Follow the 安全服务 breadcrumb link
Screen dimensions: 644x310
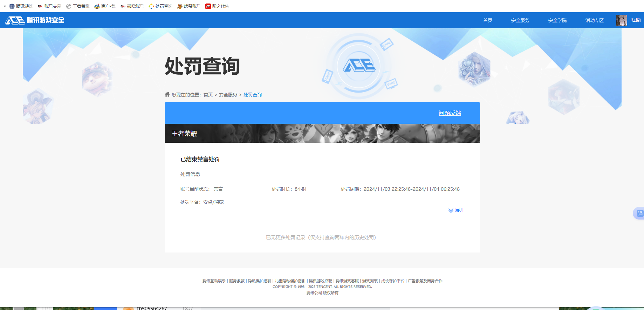click(228, 95)
